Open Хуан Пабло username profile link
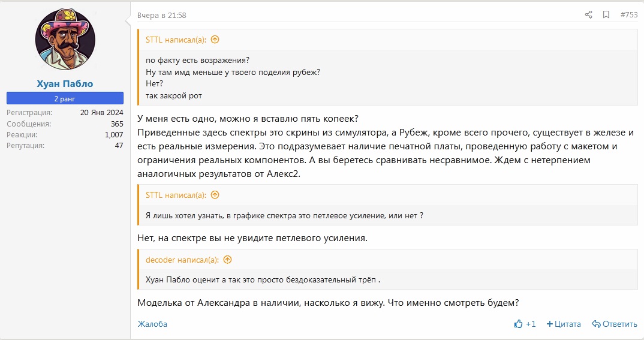Screen dimensions: 644x340 65,83
